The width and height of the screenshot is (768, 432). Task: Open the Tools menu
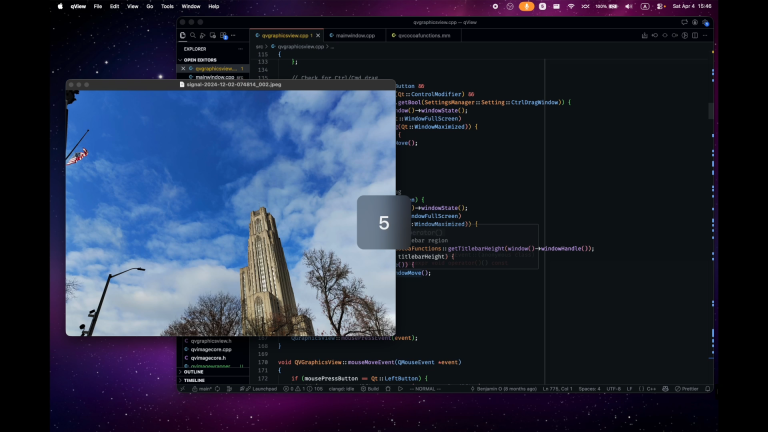click(x=168, y=6)
